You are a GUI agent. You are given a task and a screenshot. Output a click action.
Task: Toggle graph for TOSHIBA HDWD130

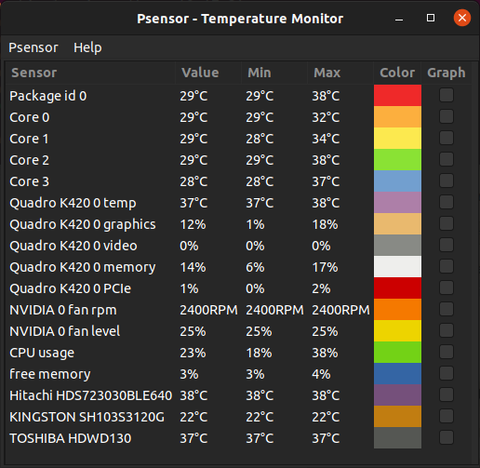coord(446,438)
